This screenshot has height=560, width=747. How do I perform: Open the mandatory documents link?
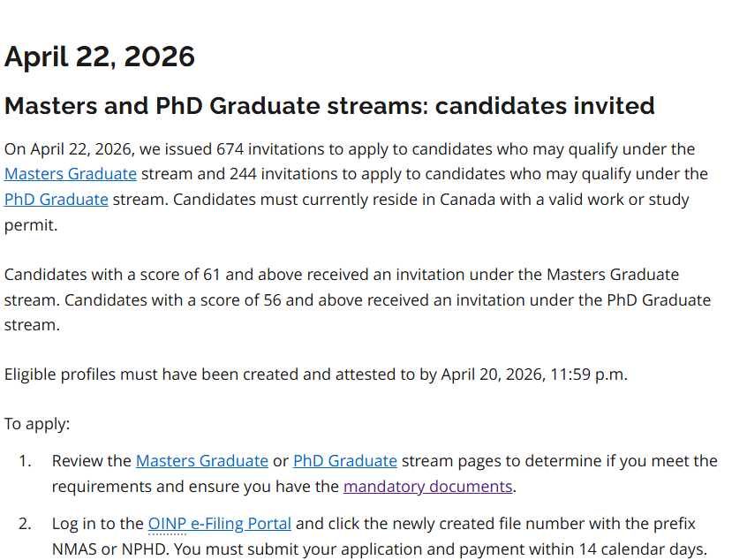(428, 487)
